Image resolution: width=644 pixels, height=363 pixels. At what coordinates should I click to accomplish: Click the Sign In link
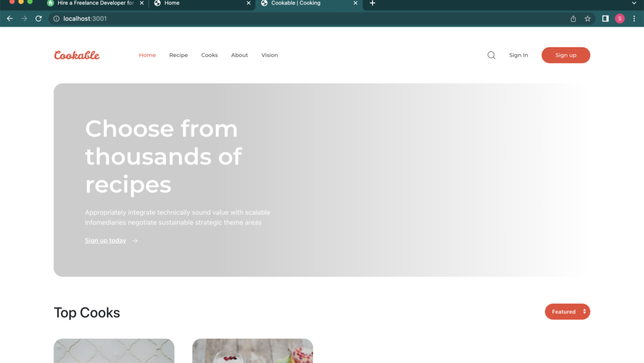tap(519, 55)
